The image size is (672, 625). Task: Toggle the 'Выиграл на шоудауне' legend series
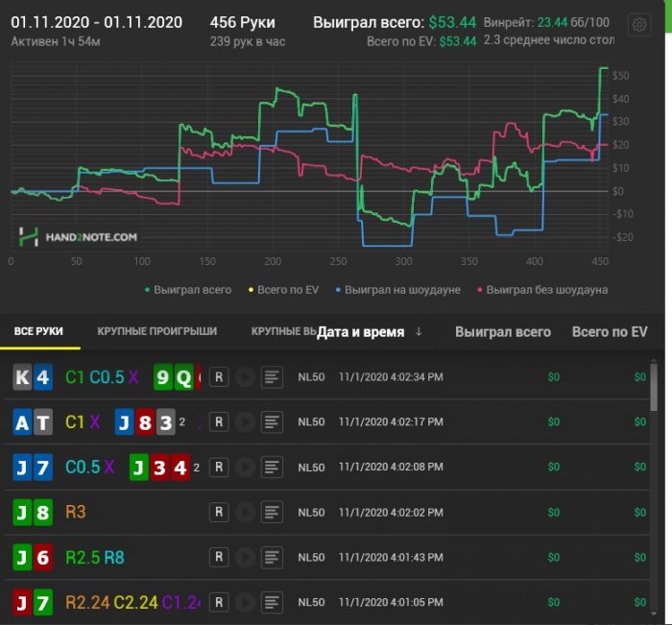398,290
